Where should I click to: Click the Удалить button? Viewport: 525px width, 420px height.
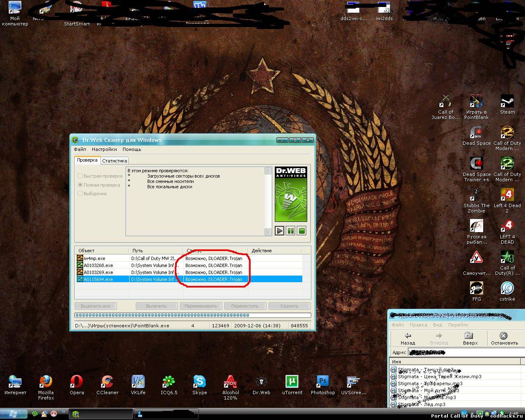(x=289, y=306)
